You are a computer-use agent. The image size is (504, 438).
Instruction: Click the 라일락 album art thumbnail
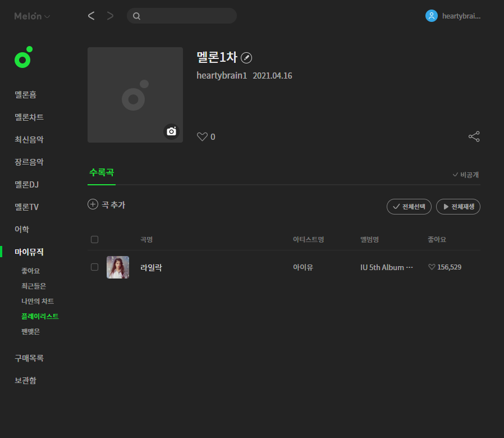(x=118, y=267)
